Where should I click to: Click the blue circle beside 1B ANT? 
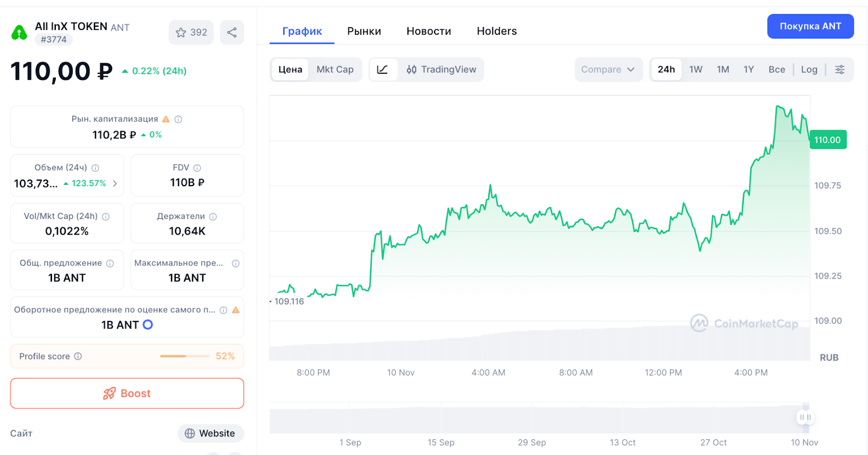[148, 325]
